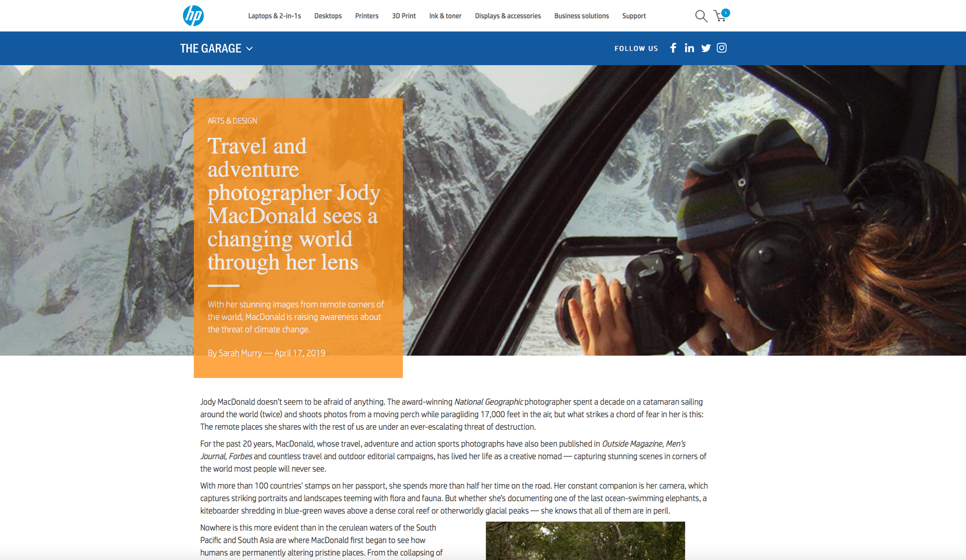This screenshot has height=560, width=966.
Task: Click the cart item count badge
Action: click(x=726, y=13)
